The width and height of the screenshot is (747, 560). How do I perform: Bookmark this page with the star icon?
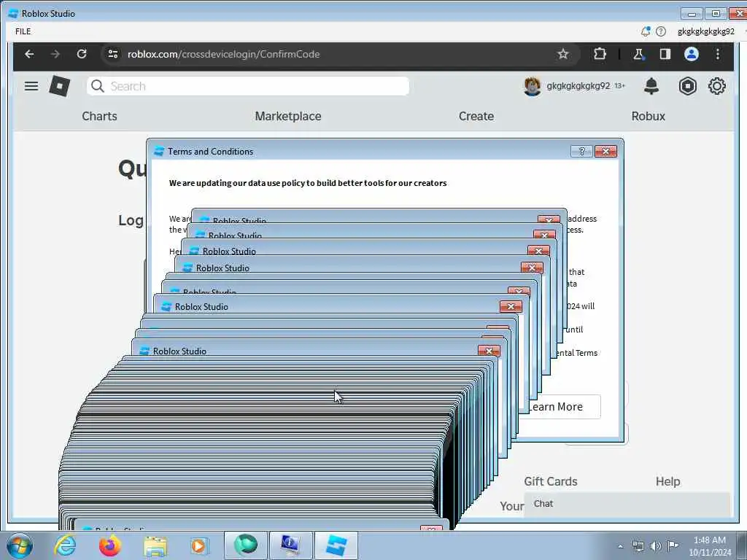(x=563, y=54)
